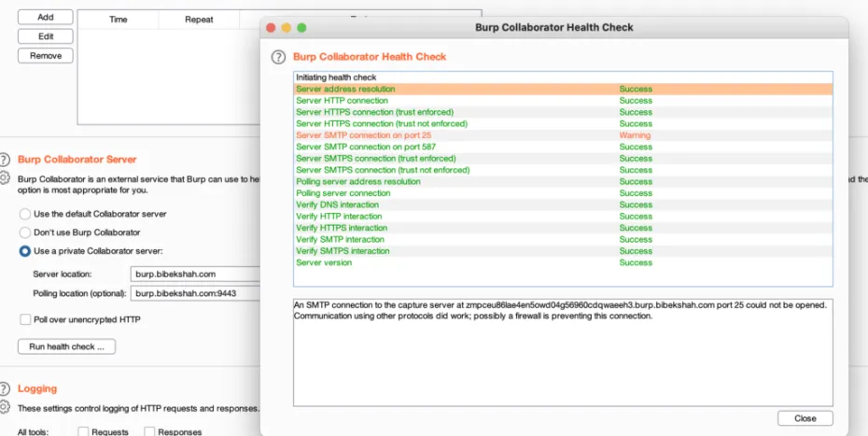The height and width of the screenshot is (436, 868).
Task: Click the Repeat column header
Action: click(200, 20)
